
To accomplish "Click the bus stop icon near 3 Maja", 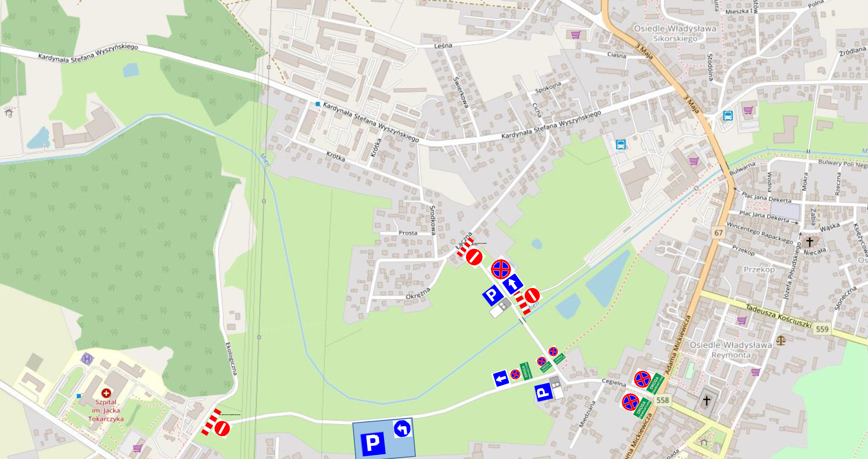I will point(728,116).
